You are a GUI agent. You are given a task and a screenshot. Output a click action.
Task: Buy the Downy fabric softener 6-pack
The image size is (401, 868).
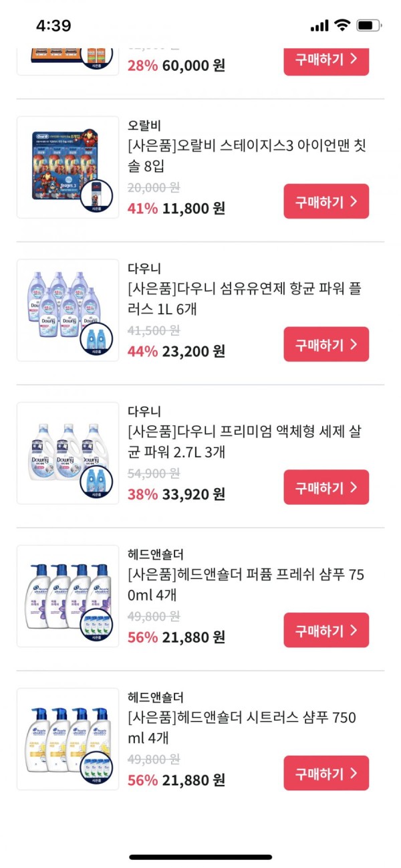326,344
